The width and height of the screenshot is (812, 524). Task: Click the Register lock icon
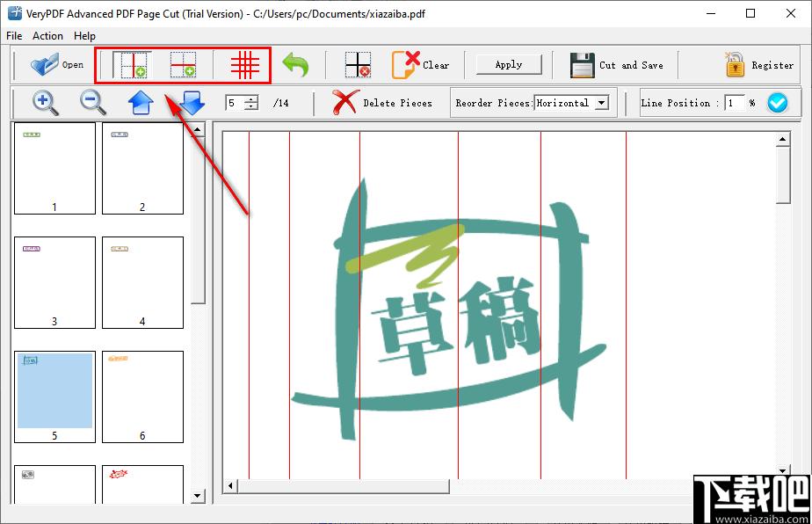point(735,65)
